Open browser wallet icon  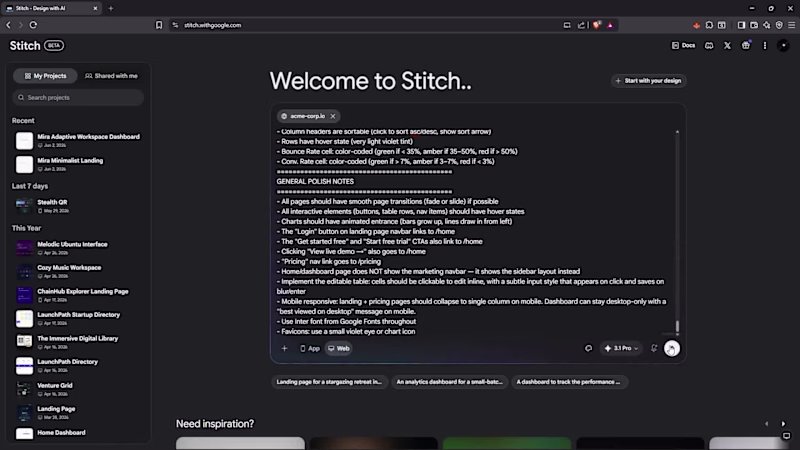pos(754,25)
